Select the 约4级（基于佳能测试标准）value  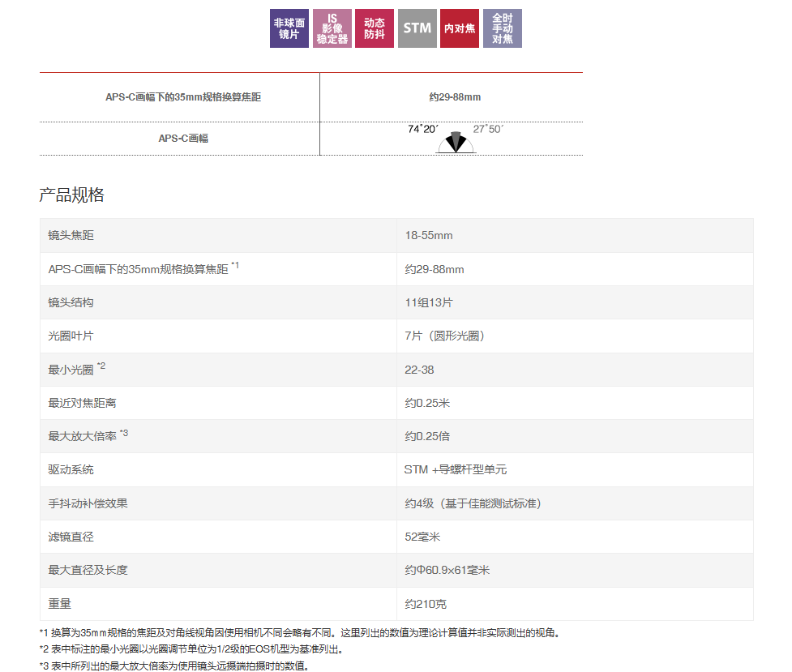pos(473,503)
